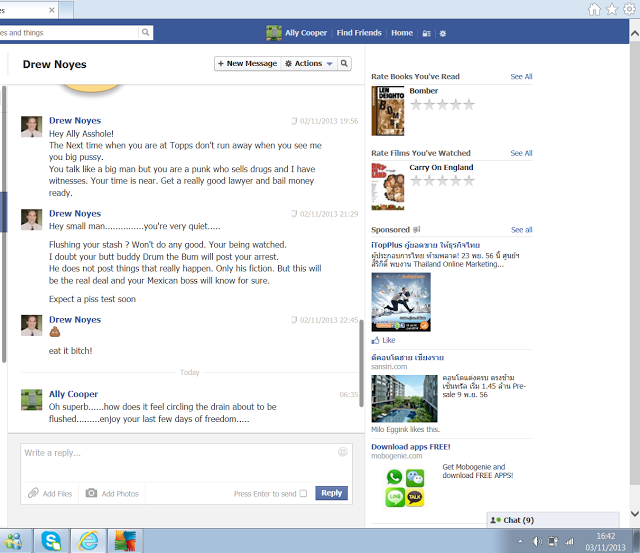Open browser Favorites star icon

click(x=612, y=9)
